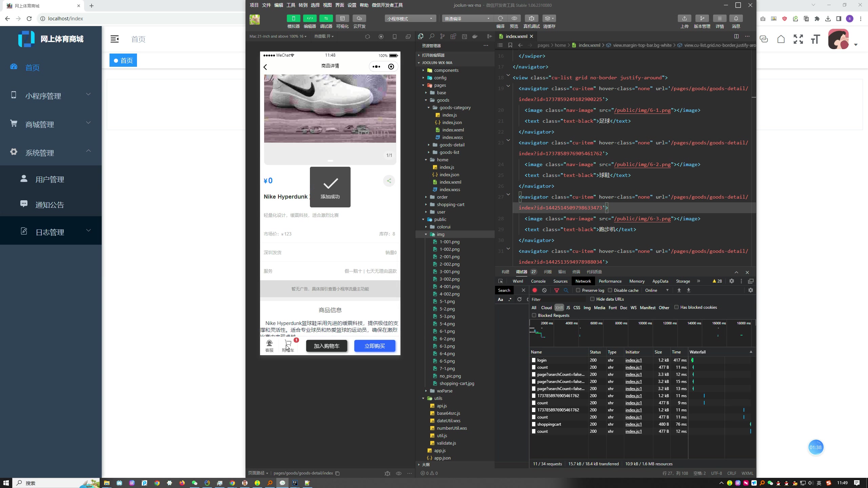Open DevTools settings gear icon
This screenshot has width=868, height=488.
[x=732, y=281]
